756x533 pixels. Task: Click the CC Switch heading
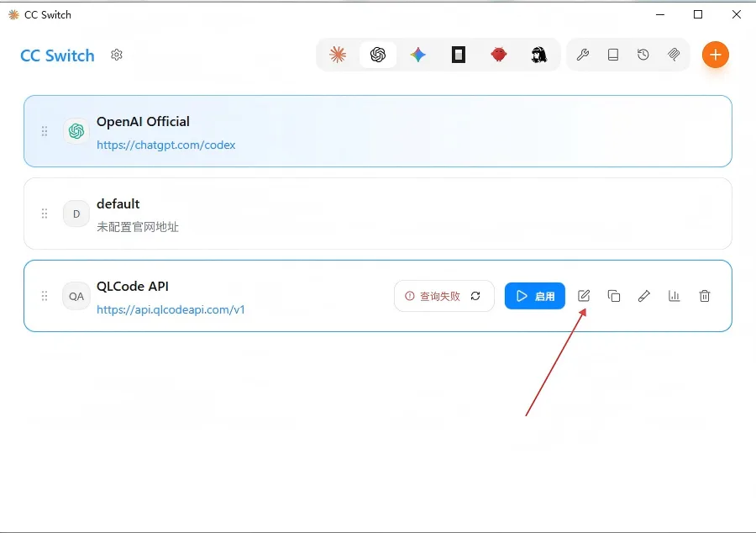point(57,55)
